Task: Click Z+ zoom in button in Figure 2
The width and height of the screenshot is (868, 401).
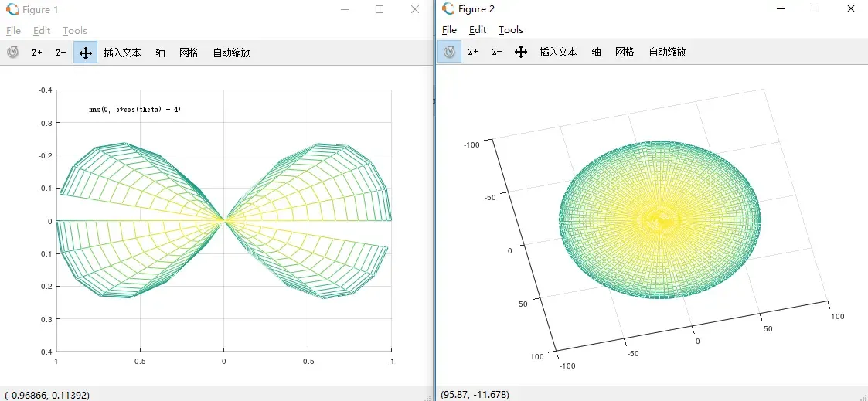Action: point(473,52)
